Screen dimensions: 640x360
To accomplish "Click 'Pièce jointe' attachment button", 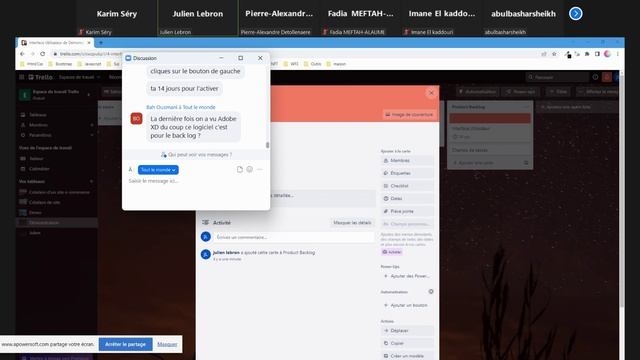I will tap(407, 211).
